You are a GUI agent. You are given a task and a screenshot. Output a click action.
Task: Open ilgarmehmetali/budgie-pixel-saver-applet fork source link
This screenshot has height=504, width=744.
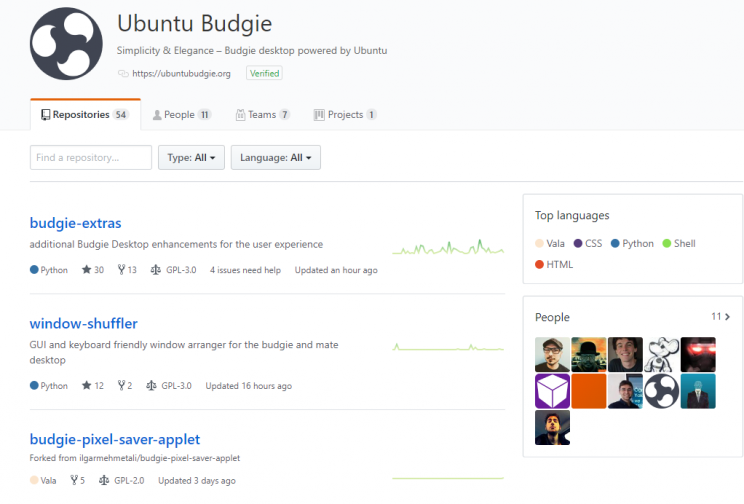click(x=159, y=458)
